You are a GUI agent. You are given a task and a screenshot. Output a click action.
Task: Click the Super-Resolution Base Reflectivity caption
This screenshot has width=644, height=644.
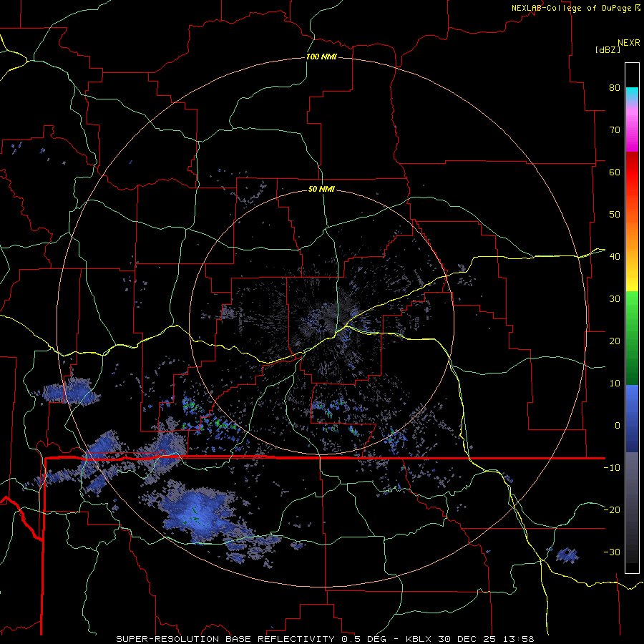pos(325,639)
